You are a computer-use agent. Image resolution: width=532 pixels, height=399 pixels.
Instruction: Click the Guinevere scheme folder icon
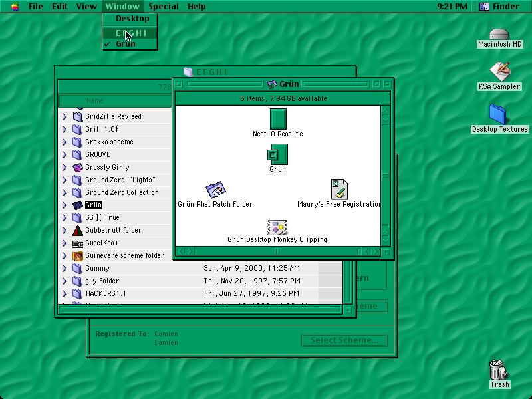(x=78, y=255)
